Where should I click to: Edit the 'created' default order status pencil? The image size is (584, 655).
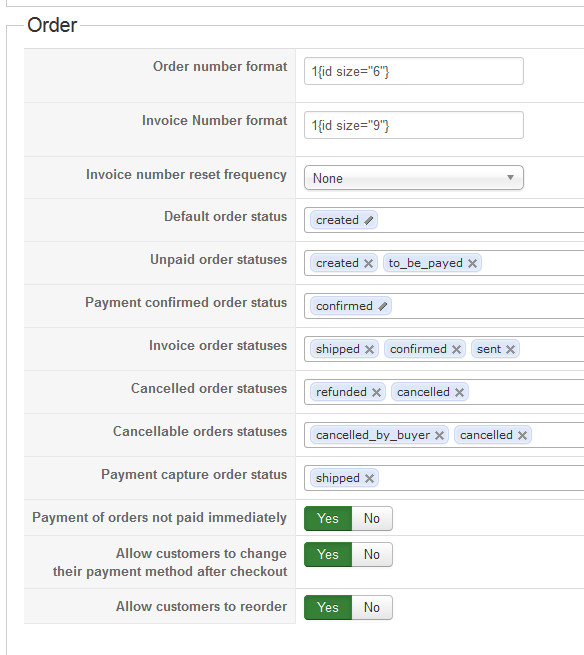tap(368, 221)
